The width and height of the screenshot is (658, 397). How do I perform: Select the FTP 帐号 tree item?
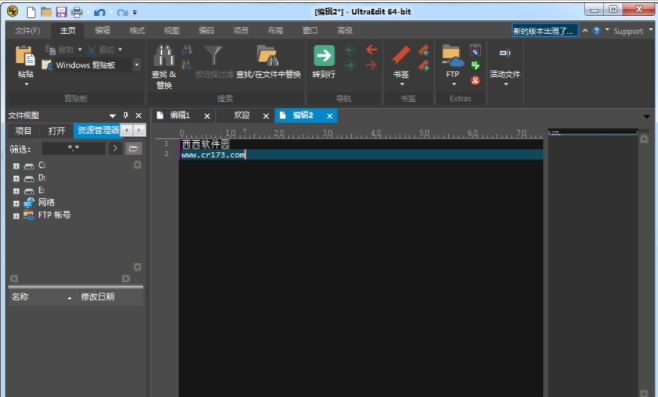pyautogui.click(x=54, y=215)
